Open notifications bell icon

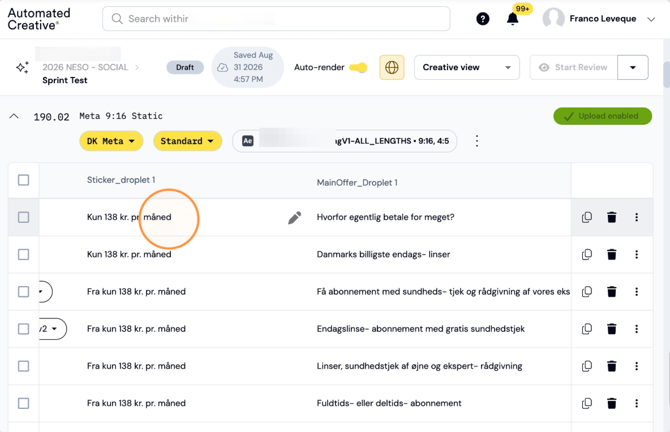point(512,19)
